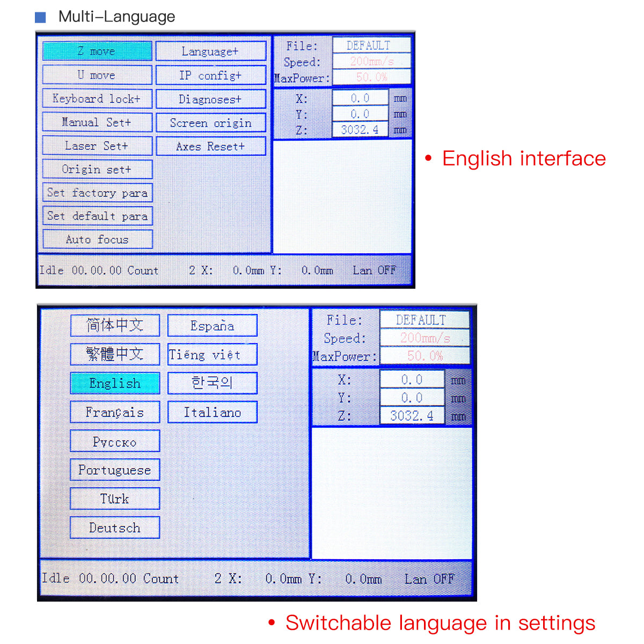Switch language to Français
This screenshot has width=644, height=644.
pyautogui.click(x=115, y=412)
